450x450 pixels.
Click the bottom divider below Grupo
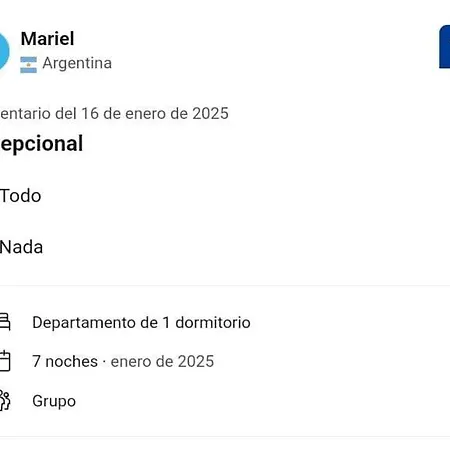pos(225,436)
